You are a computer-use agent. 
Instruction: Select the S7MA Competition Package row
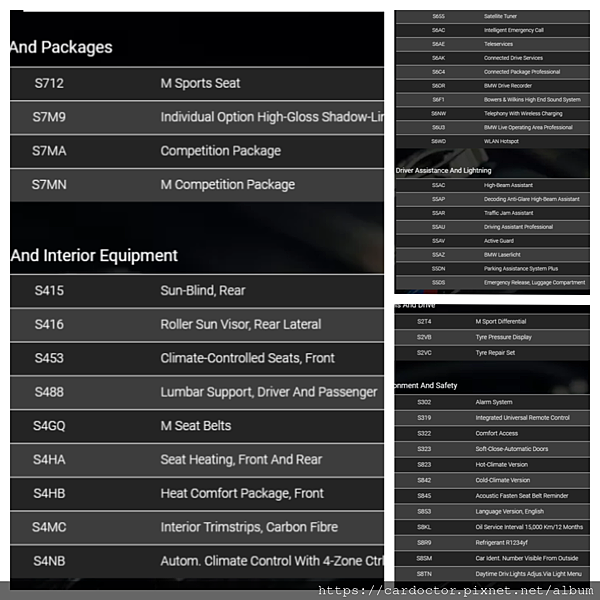coord(197,151)
